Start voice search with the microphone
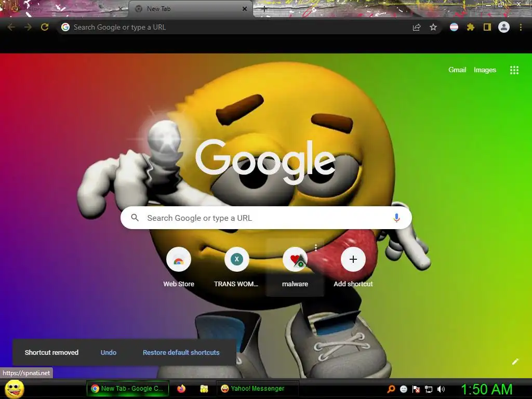The height and width of the screenshot is (399, 532). point(396,218)
